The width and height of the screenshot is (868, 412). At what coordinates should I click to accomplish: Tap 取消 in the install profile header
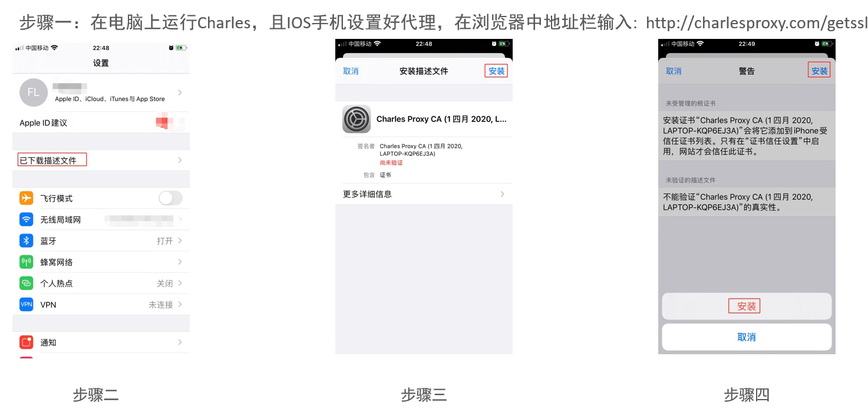pyautogui.click(x=351, y=71)
